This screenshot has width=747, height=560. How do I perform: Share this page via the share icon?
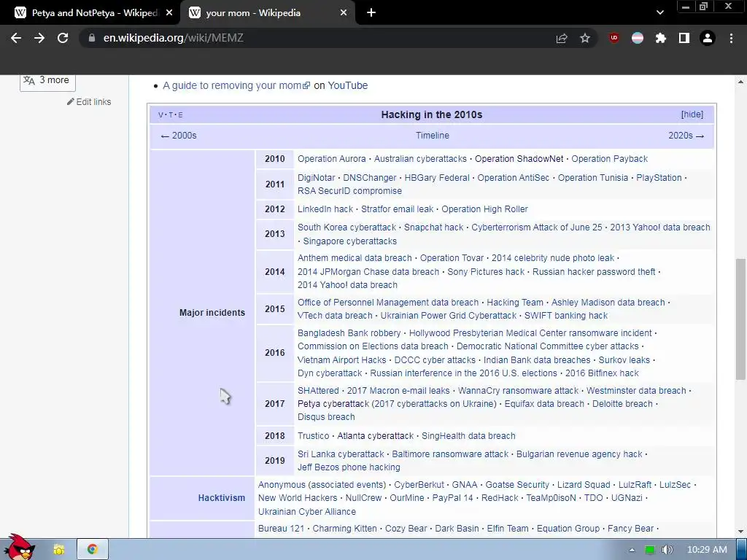click(x=562, y=38)
